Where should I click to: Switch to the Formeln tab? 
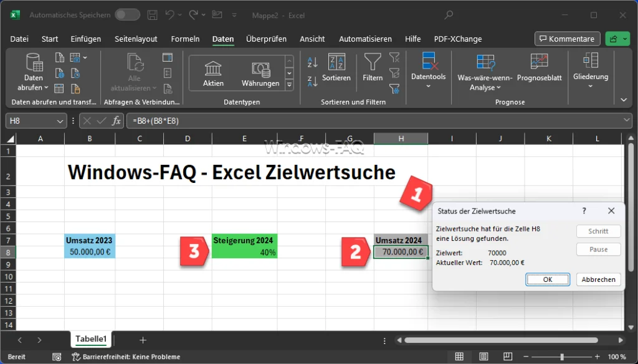tap(185, 39)
